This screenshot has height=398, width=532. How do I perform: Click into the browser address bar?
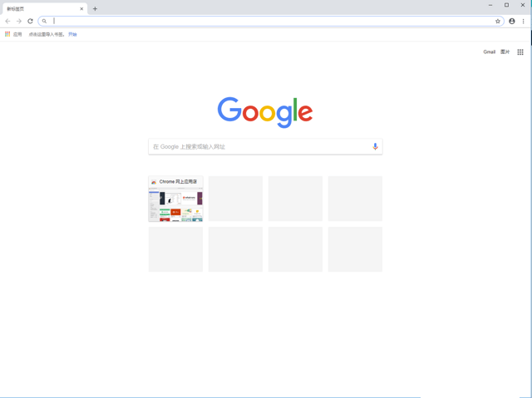tap(272, 21)
